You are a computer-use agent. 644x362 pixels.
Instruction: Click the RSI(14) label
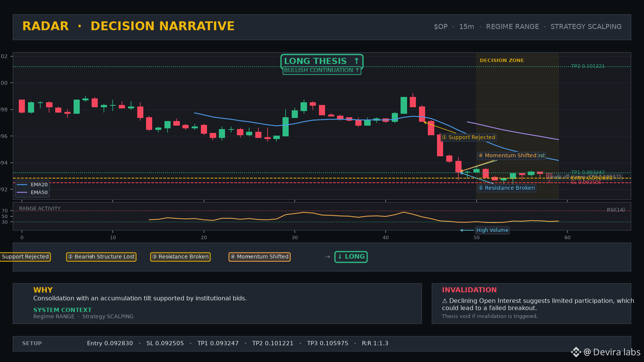[x=616, y=210]
